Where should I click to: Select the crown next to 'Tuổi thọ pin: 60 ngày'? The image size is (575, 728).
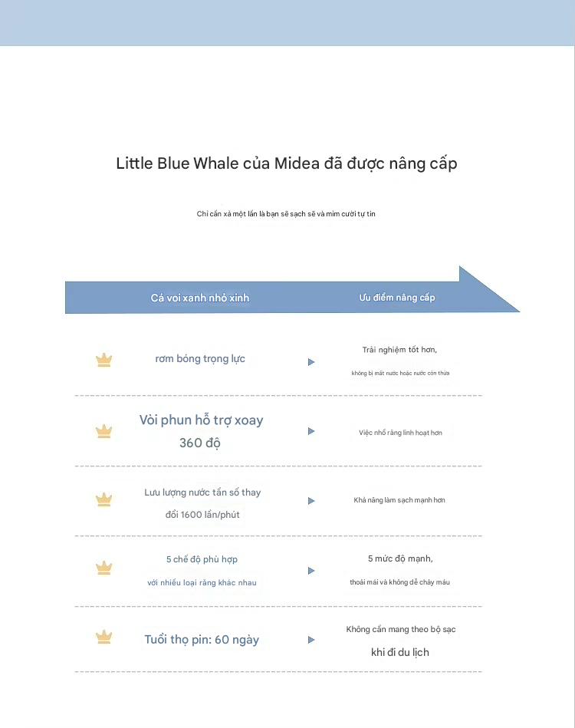pyautogui.click(x=103, y=637)
